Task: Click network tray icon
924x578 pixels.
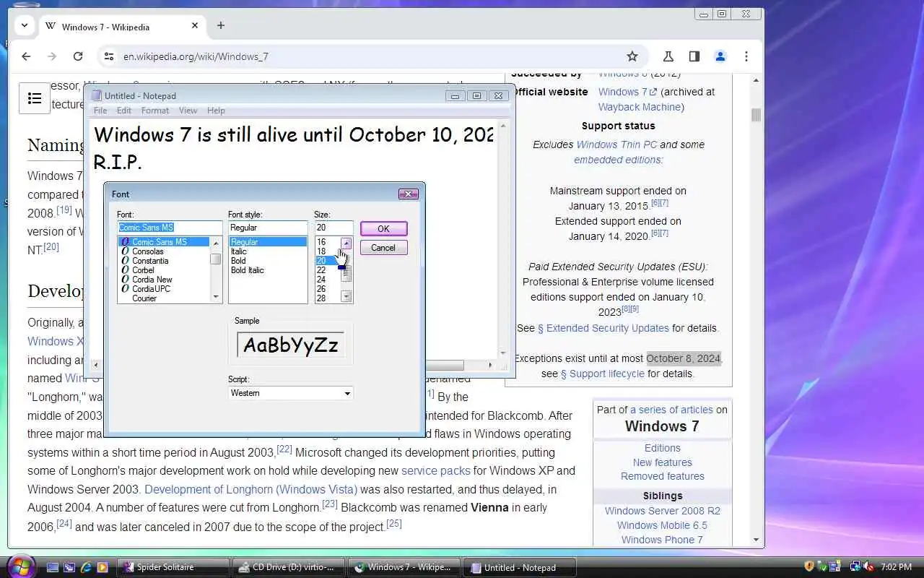Action: [855, 566]
